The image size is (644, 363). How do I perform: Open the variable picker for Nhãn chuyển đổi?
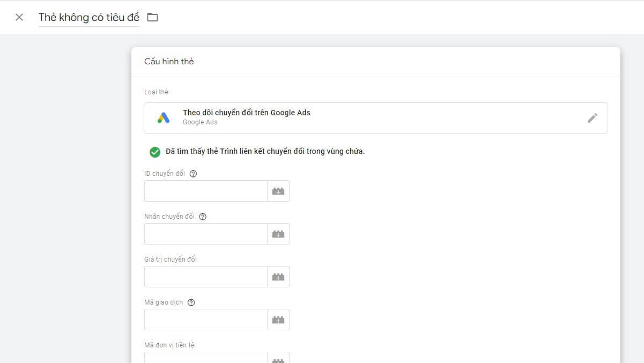point(278,233)
